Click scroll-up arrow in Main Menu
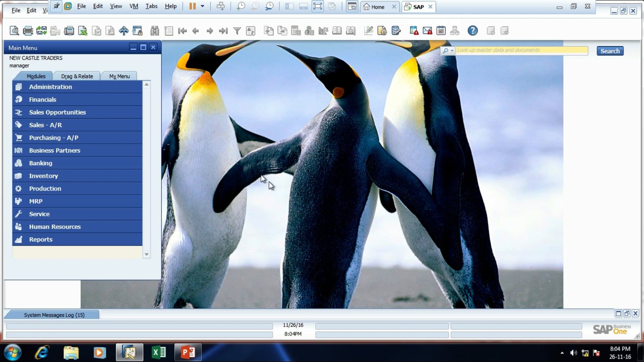The image size is (644, 362). [x=147, y=84]
